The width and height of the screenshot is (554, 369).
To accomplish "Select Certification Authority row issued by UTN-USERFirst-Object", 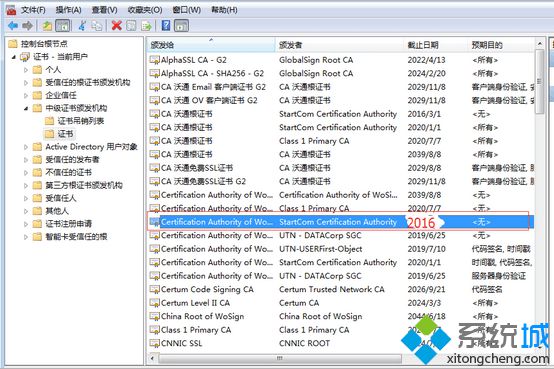I will 341,249.
